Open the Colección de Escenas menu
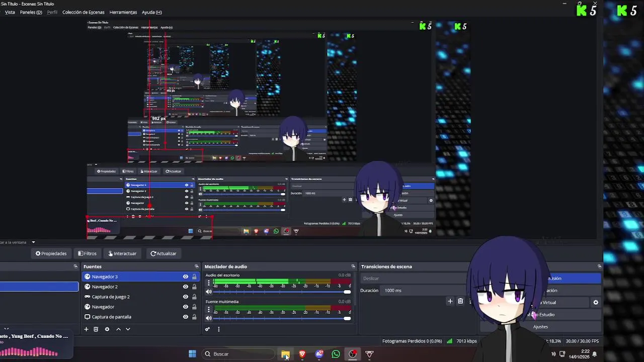The height and width of the screenshot is (362, 644). [x=84, y=12]
